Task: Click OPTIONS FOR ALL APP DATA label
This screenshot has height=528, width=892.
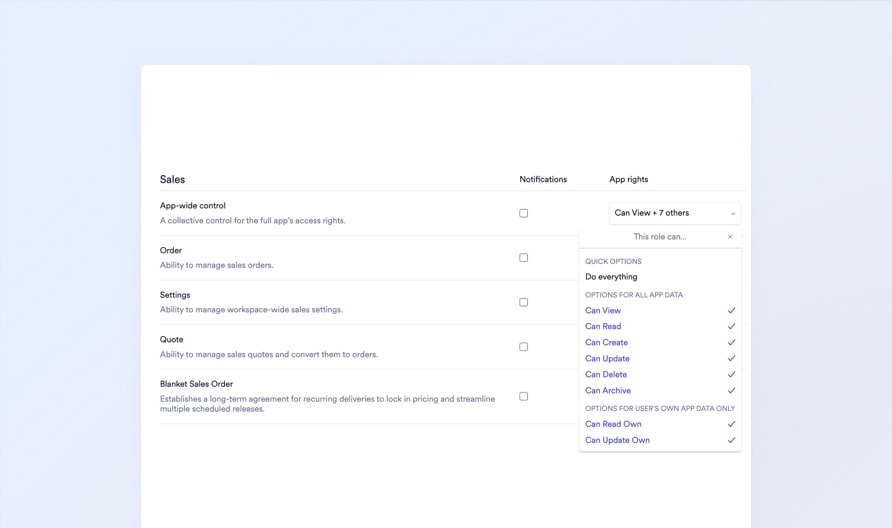Action: [634, 295]
